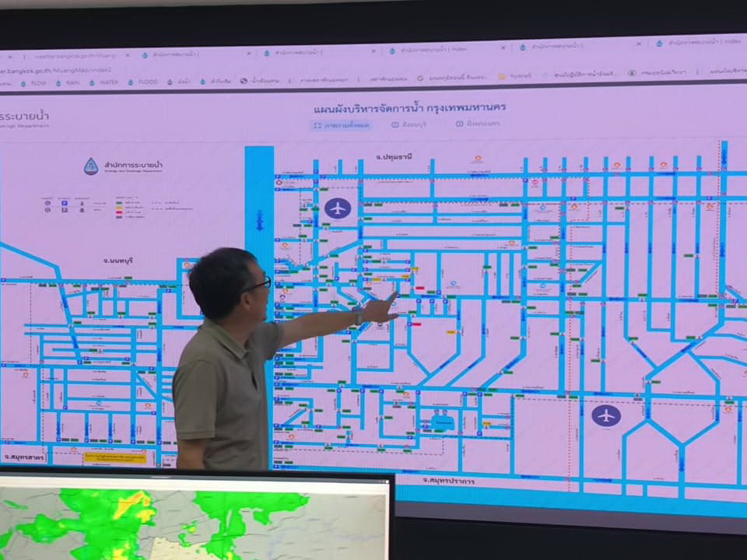Screen dimensions: 747x560
Task: Click the rain radar map on lower monitor
Action: tap(195, 521)
